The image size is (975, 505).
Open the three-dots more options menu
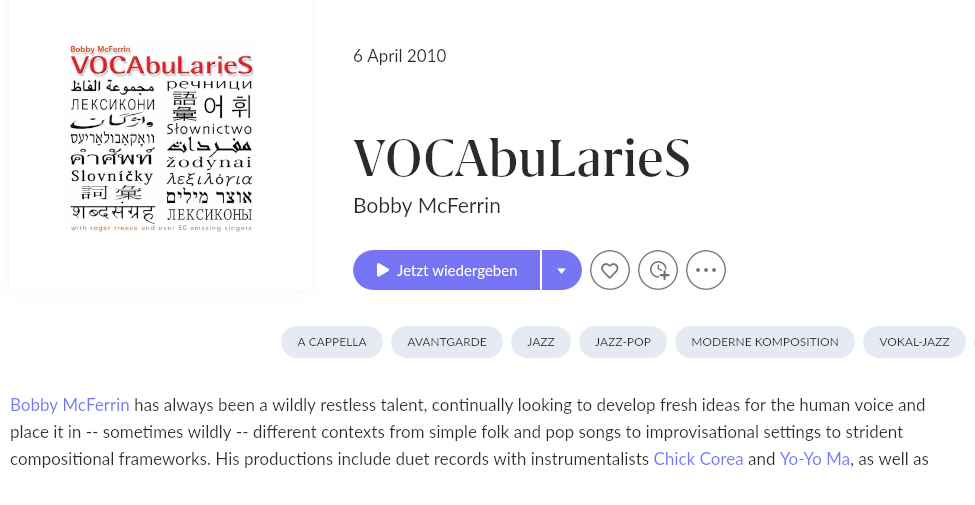(706, 270)
